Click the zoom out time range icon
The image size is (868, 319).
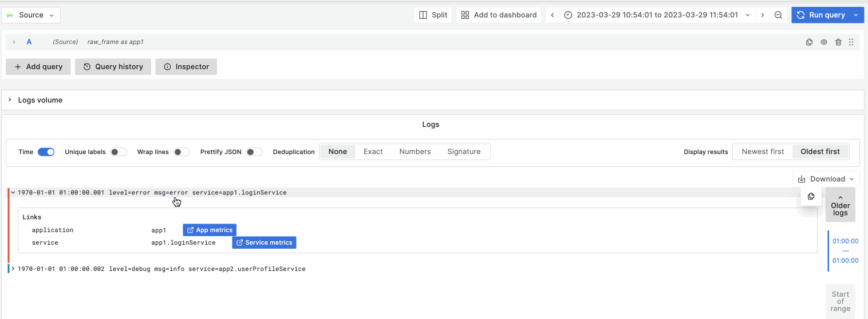tap(778, 15)
